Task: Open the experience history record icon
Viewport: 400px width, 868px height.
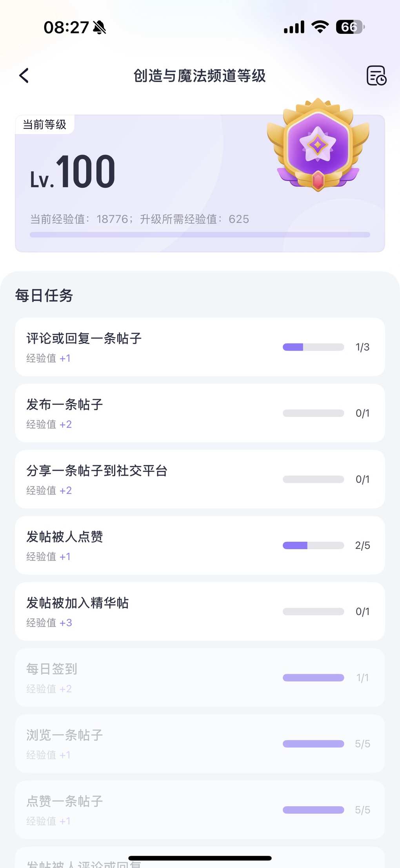Action: click(x=376, y=75)
